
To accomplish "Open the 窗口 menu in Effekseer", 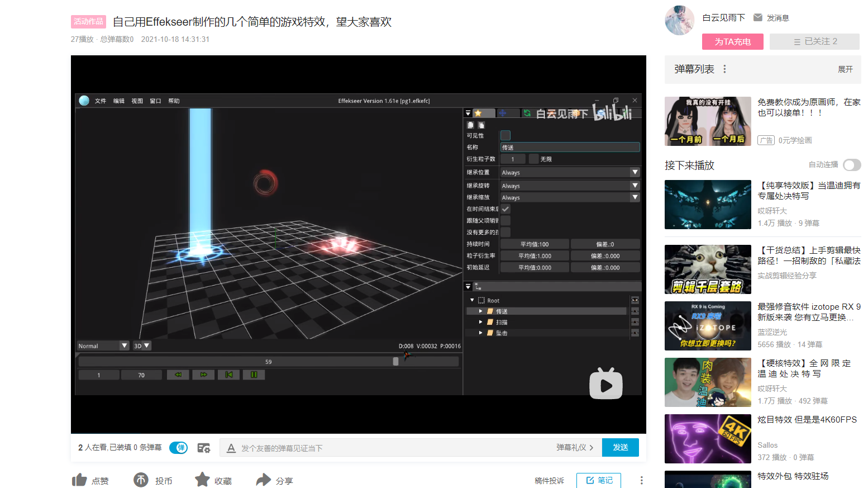I will point(155,101).
